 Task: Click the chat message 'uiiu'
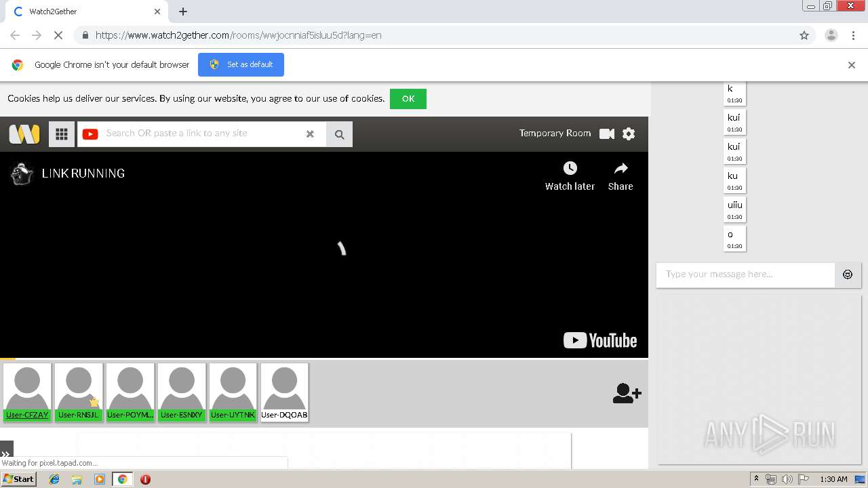pos(735,209)
